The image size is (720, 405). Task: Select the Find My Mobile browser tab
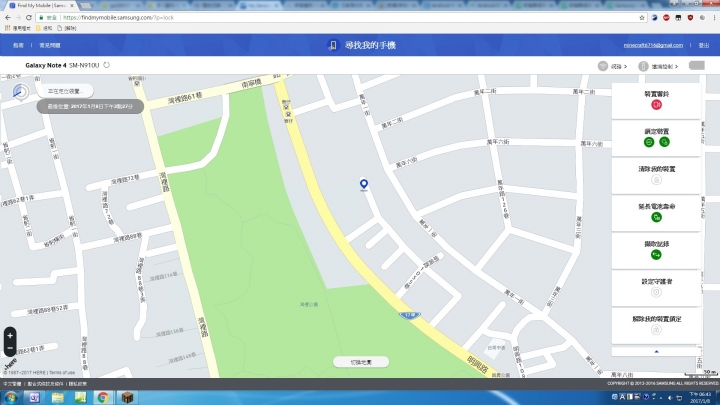[x=41, y=6]
